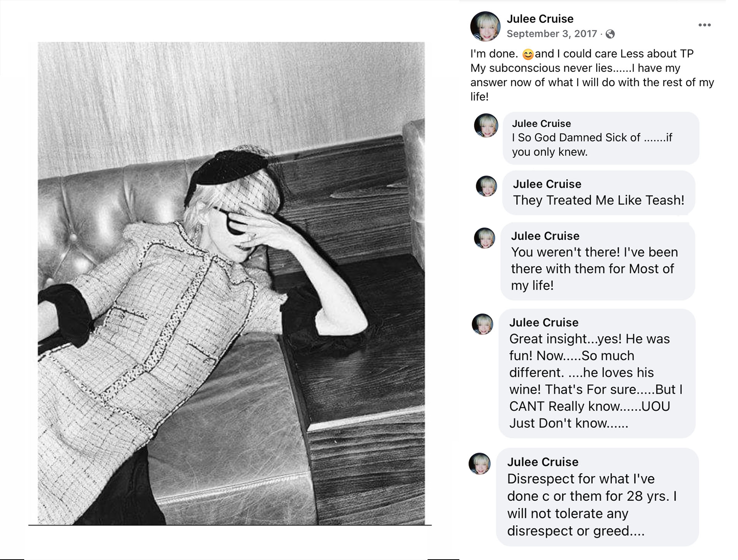Click the globe public-privacy icon beside date
Screen dimensions: 738x560
click(610, 34)
